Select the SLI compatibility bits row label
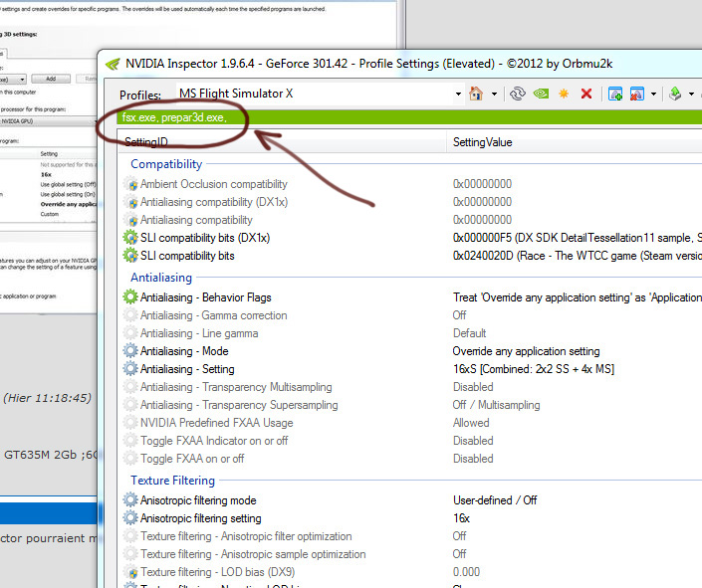 187,256
